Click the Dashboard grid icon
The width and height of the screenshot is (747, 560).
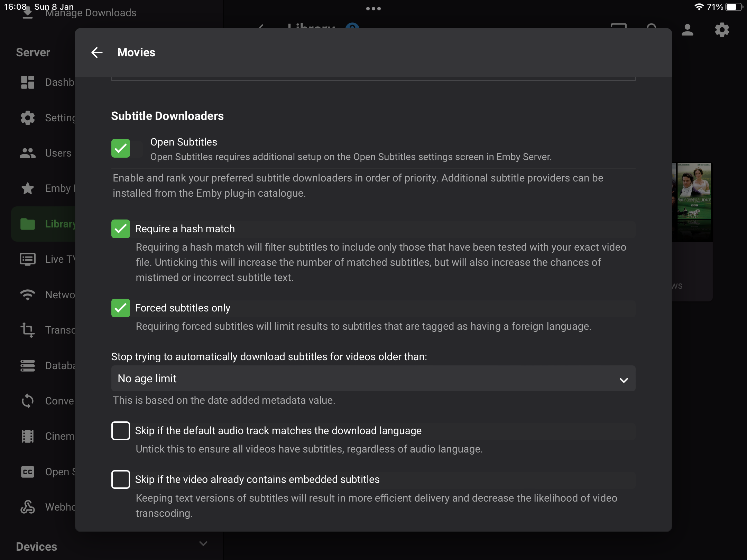28,82
